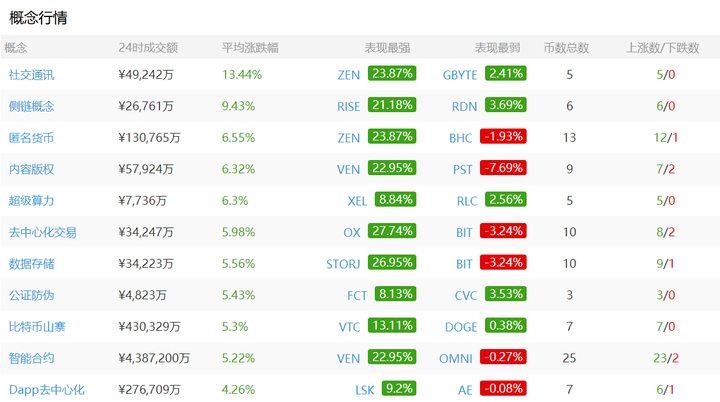This screenshot has width=720, height=402.
Task: Open the 匿名货币 concept link
Action: [31, 137]
